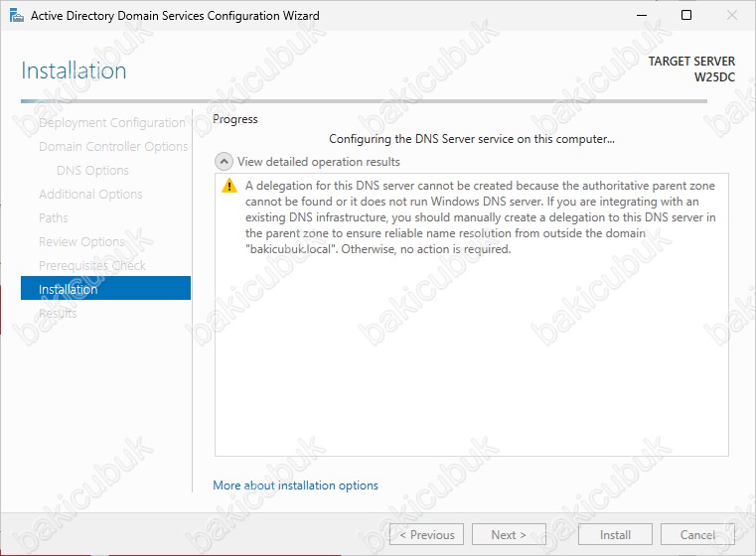Click the yellow warning icon

point(229,186)
